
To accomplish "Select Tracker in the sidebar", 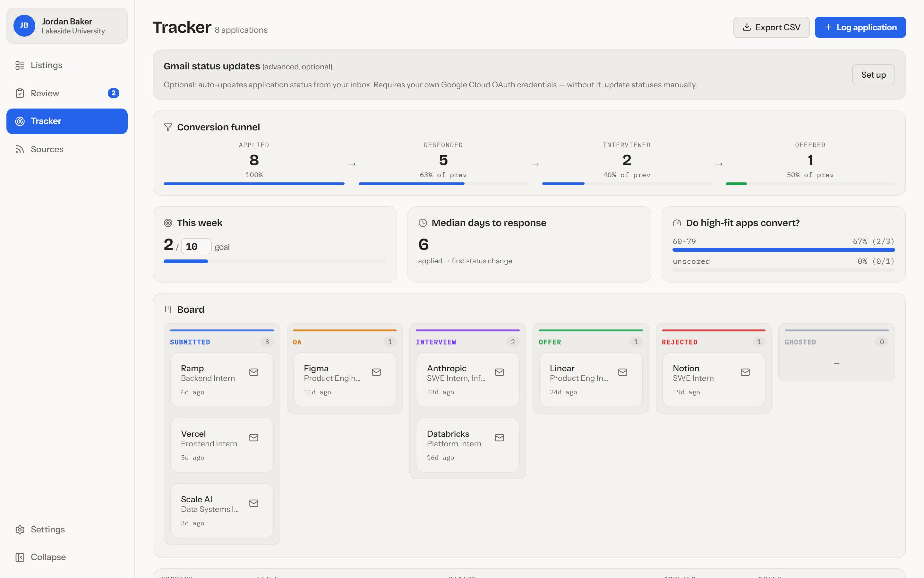I will [67, 121].
